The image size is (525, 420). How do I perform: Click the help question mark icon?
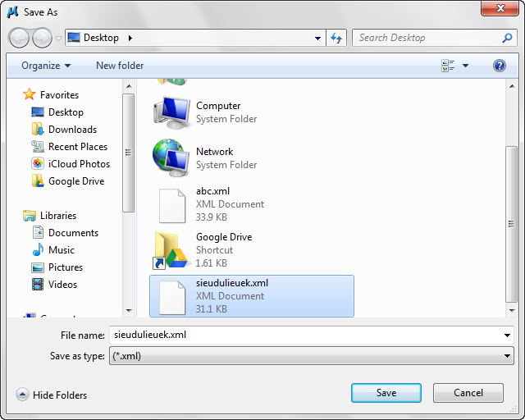click(499, 66)
